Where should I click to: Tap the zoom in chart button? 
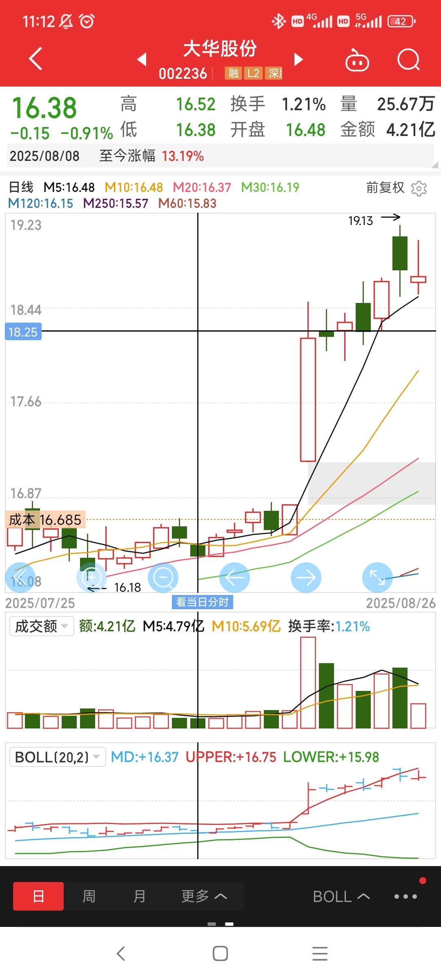92,577
